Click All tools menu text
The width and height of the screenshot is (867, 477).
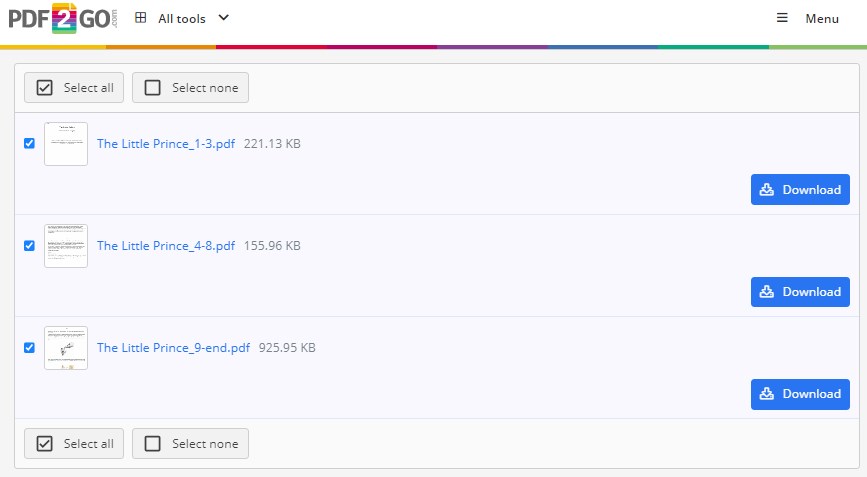tap(182, 18)
